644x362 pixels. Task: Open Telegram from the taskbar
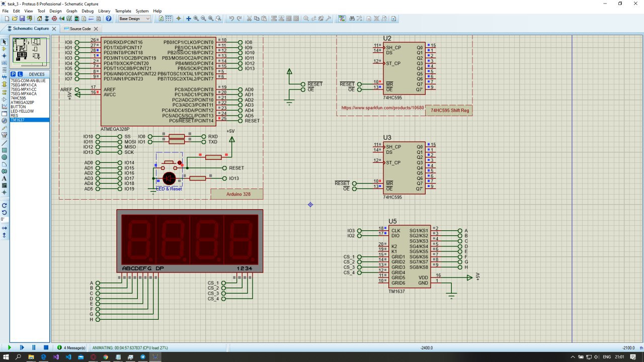[143, 357]
